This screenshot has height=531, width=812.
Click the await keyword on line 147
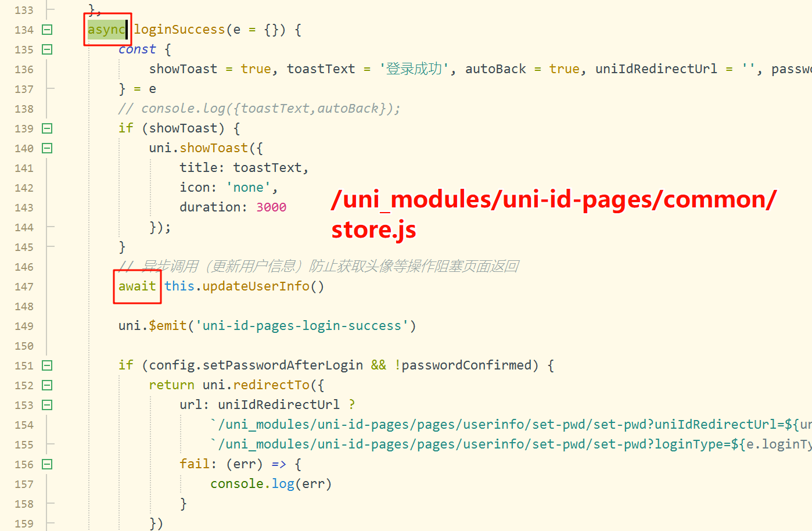(x=137, y=286)
